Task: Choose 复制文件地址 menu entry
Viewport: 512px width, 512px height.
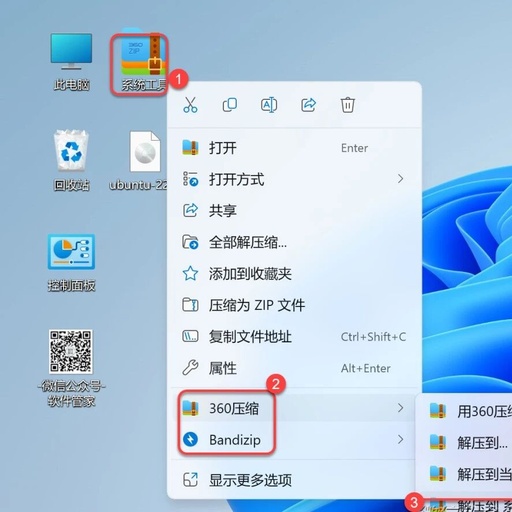Action: [294, 337]
